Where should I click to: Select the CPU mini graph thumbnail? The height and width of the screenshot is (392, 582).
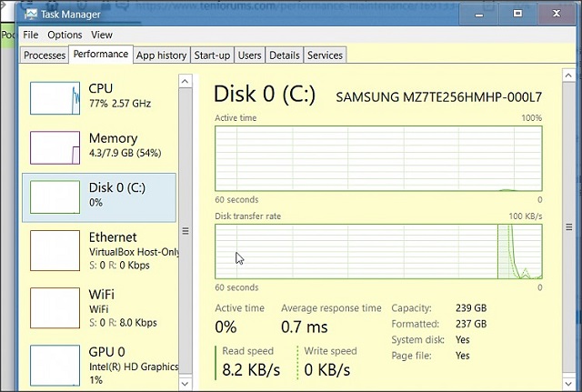55,98
